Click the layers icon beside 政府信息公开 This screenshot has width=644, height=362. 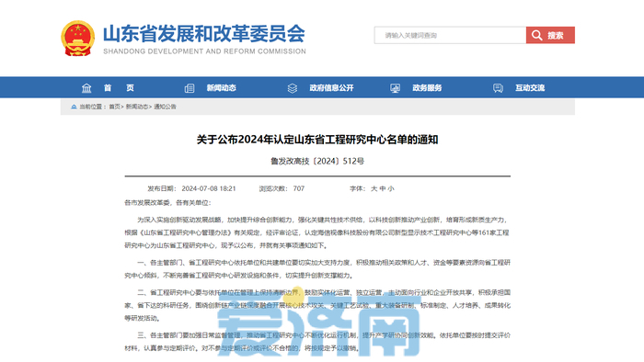292,88
